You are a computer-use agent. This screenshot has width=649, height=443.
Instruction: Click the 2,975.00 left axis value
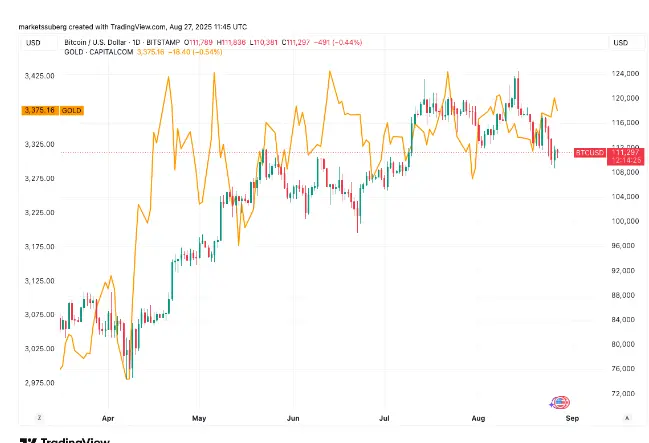coord(40,383)
